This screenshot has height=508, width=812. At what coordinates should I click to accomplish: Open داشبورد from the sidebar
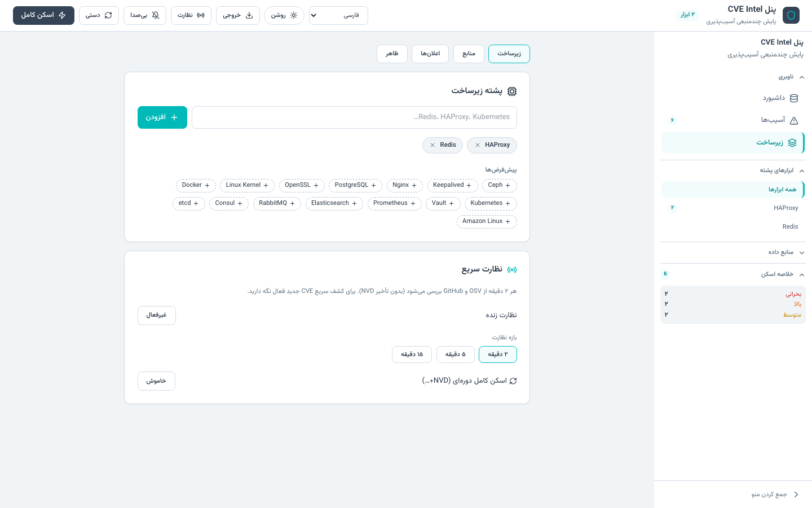[x=733, y=98]
